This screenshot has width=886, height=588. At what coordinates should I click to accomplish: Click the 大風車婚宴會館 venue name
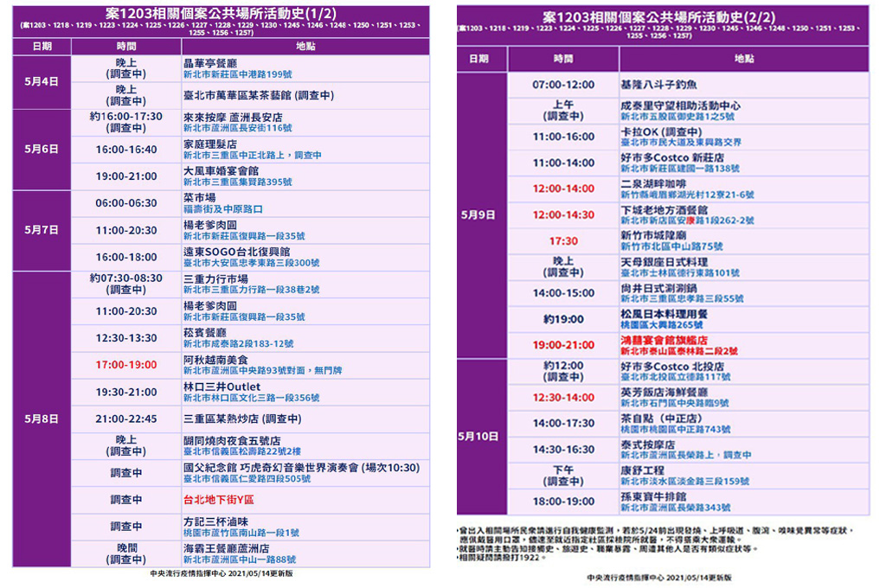tap(222, 171)
